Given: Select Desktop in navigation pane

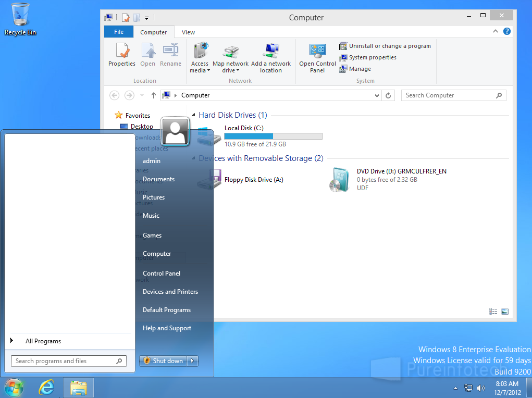Looking at the screenshot, I should coord(137,126).
